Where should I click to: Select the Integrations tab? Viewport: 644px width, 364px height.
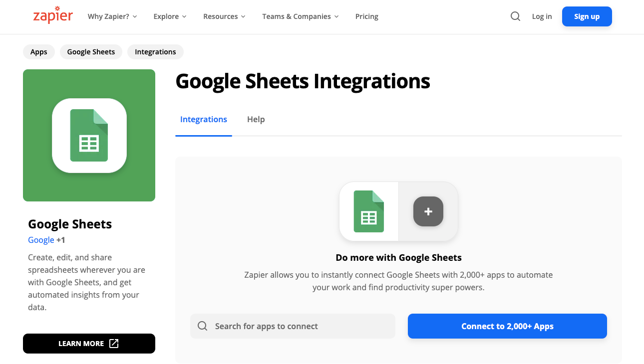point(203,119)
